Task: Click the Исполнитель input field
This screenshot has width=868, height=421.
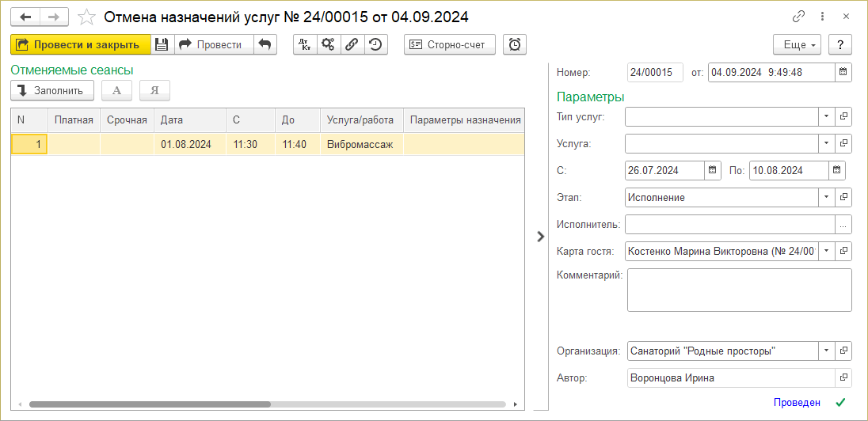Action: 729,224
